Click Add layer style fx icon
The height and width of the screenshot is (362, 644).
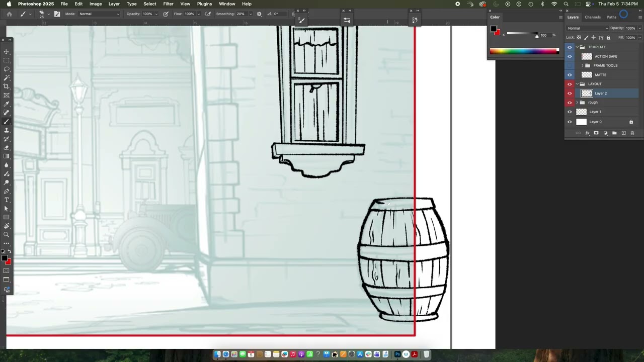pyautogui.click(x=587, y=133)
